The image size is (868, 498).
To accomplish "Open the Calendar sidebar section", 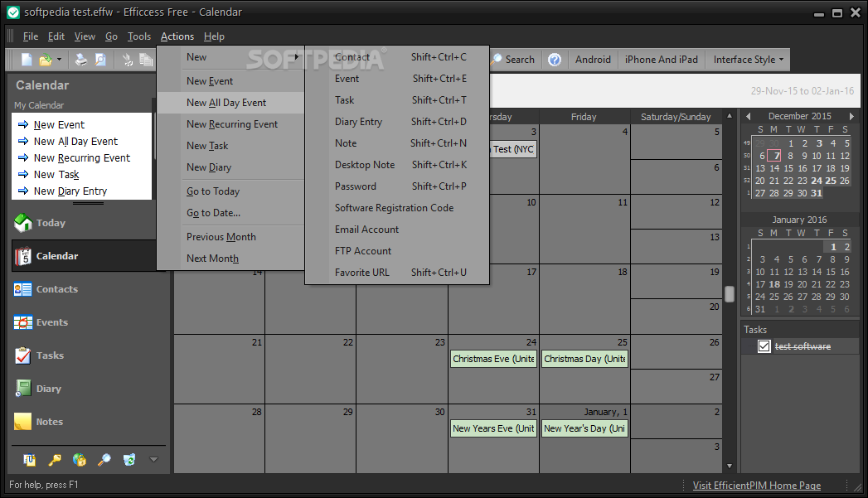I will click(x=84, y=256).
